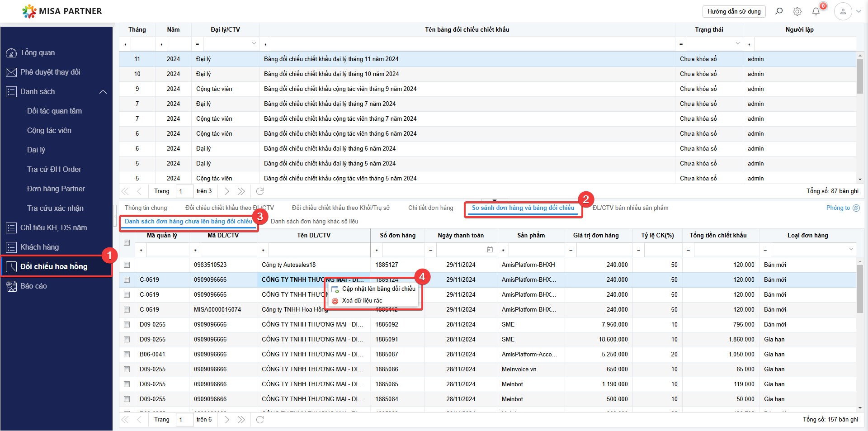Click Tên bảng đối chiếu chiết khấu filter field

(472, 44)
